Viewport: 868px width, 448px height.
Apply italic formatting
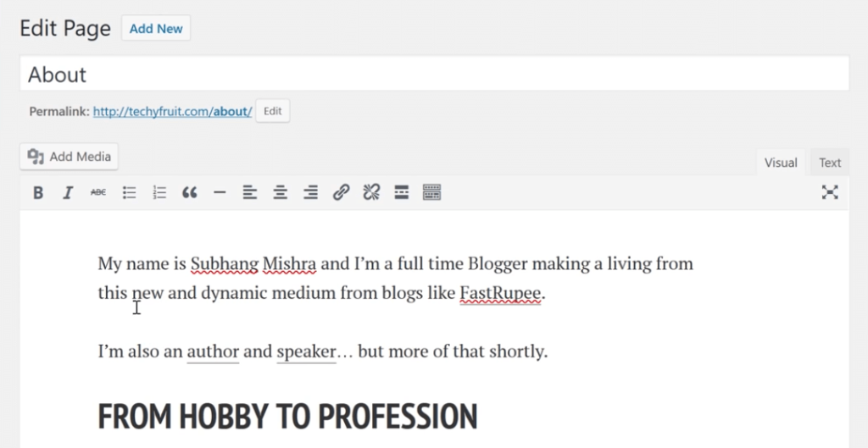click(68, 192)
